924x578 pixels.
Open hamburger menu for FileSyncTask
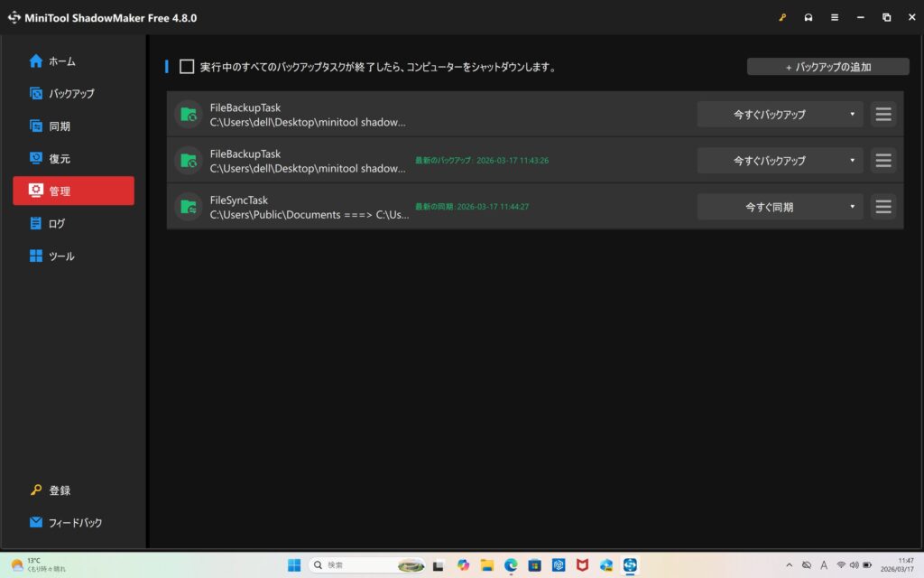pos(883,207)
